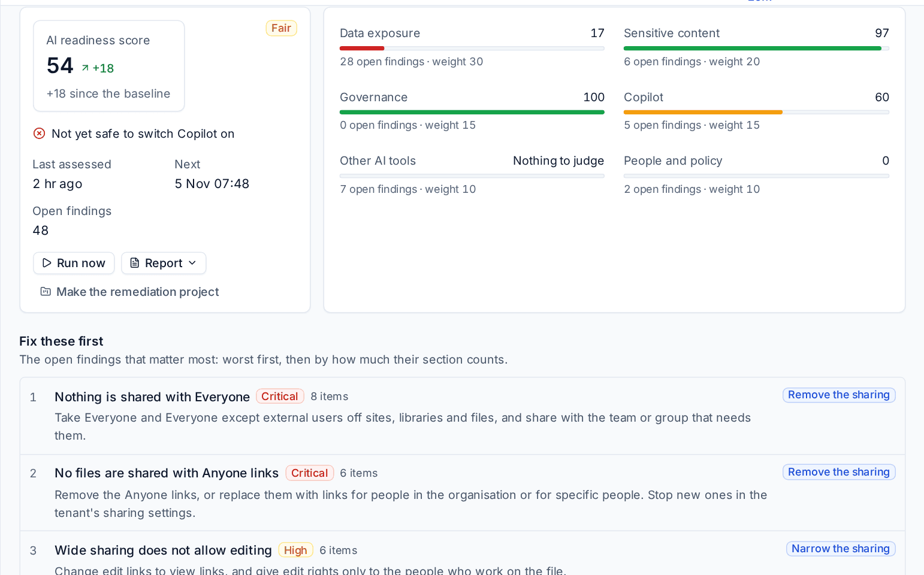
Task: Click Remove the sharing for Everyone finding
Action: coord(839,395)
